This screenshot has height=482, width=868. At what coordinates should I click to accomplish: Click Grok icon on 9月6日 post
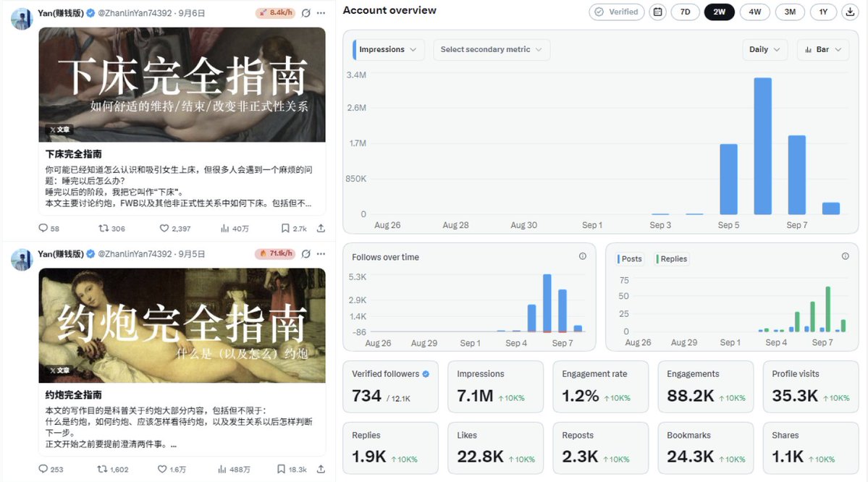(x=306, y=13)
